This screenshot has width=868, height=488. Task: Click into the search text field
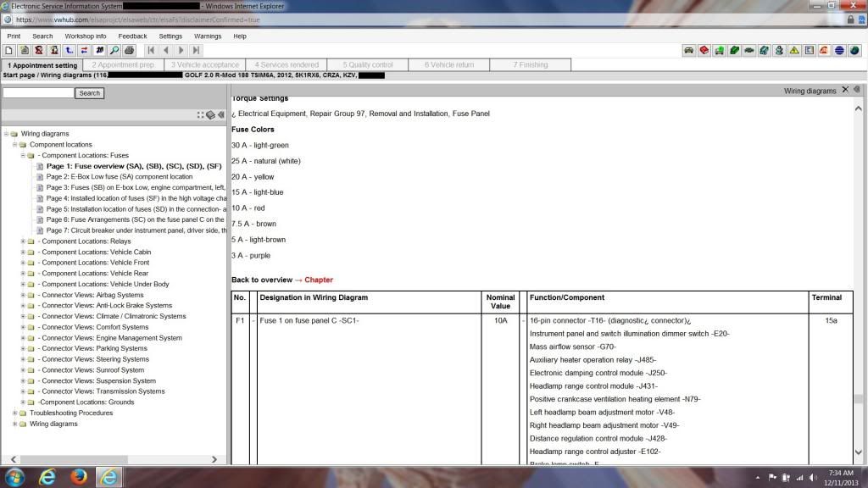pyautogui.click(x=38, y=93)
